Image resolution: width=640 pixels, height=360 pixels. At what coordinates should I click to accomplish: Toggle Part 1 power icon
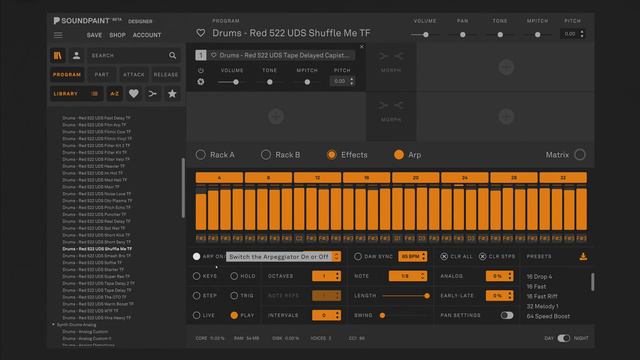click(x=200, y=71)
